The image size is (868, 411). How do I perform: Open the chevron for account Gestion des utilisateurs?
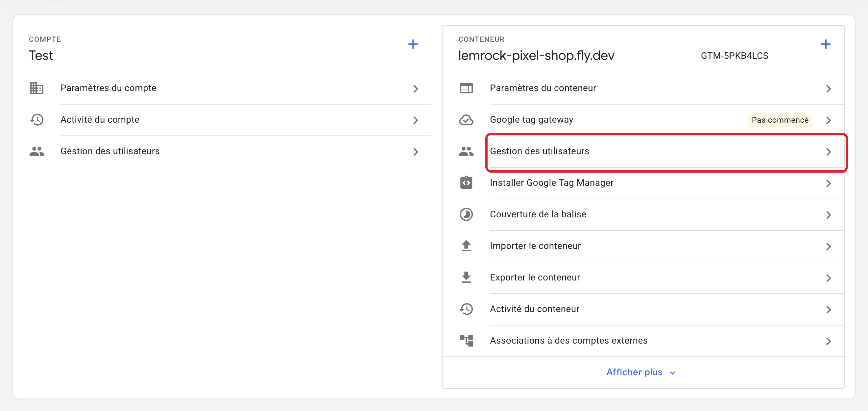[x=416, y=152]
